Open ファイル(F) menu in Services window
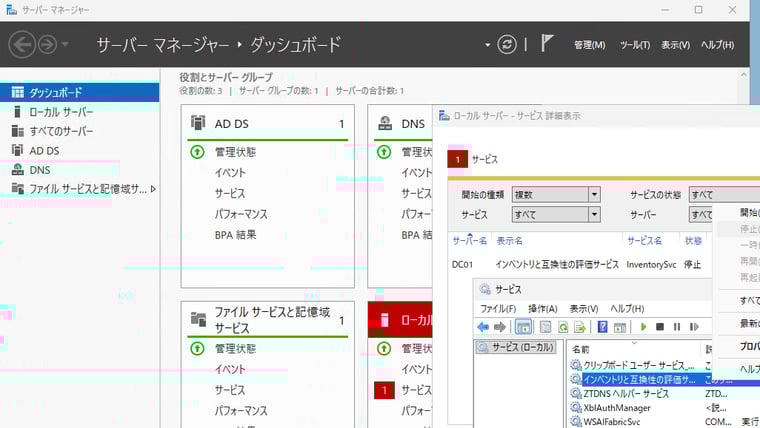760x428 pixels. pos(498,309)
